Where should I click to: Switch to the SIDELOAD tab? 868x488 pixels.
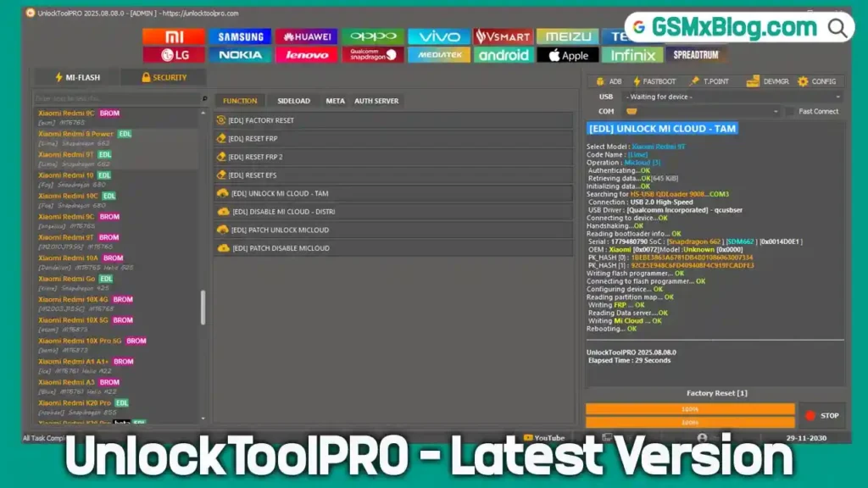(293, 100)
